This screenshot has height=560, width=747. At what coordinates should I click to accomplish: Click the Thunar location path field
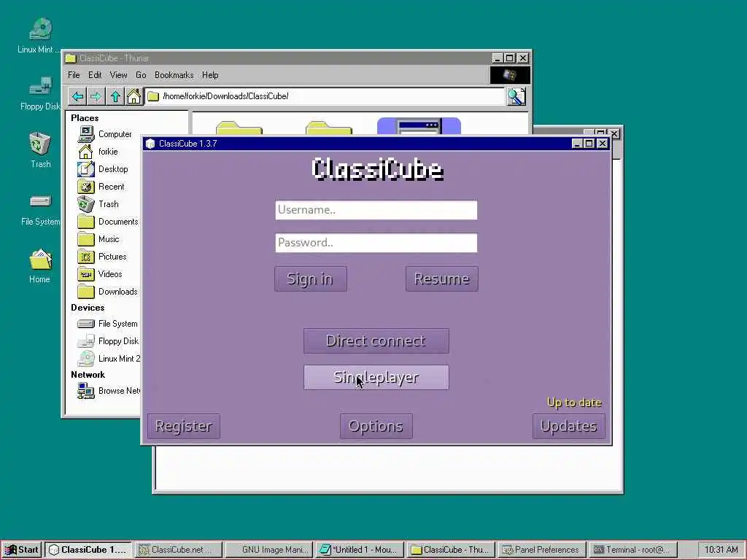point(325,96)
